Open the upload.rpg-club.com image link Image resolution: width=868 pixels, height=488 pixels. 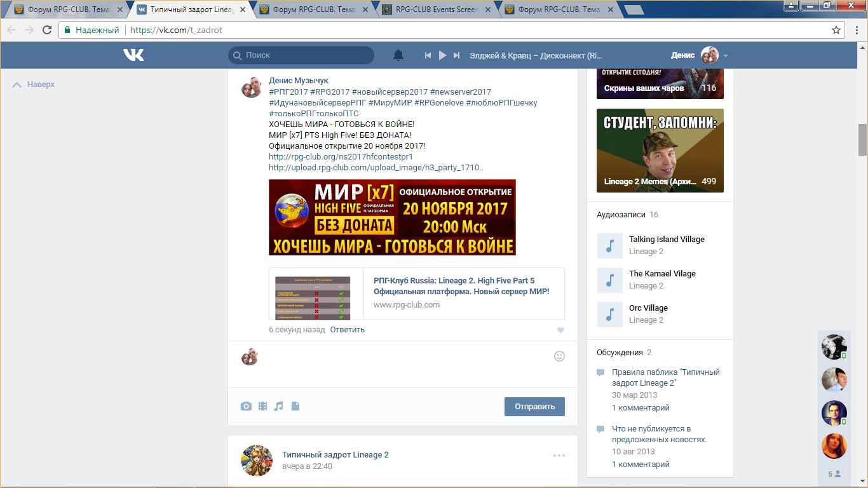[376, 168]
